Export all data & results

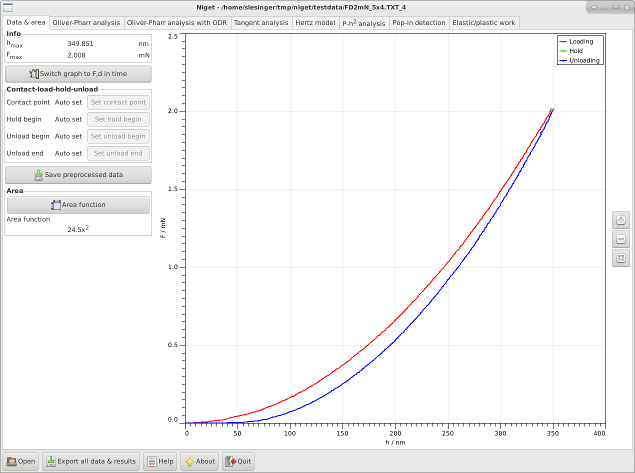click(91, 462)
